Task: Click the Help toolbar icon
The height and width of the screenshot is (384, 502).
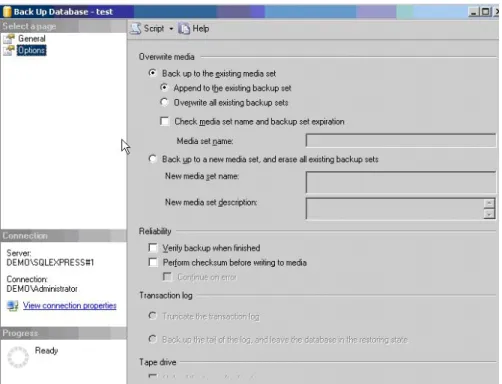Action: point(184,29)
